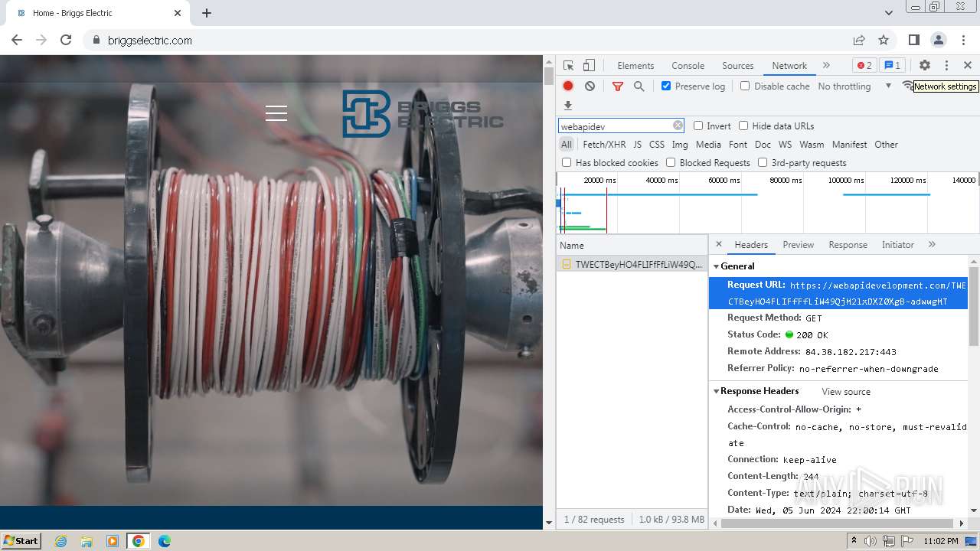Enable Disable cache checkbox
The height and width of the screenshot is (551, 980).
click(x=745, y=86)
